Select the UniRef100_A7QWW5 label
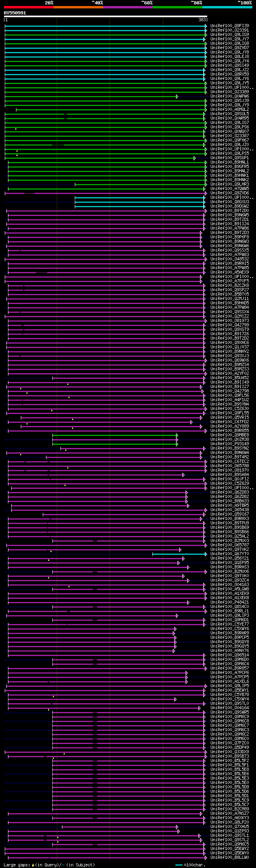The width and height of the screenshot is (256, 868). [230, 189]
